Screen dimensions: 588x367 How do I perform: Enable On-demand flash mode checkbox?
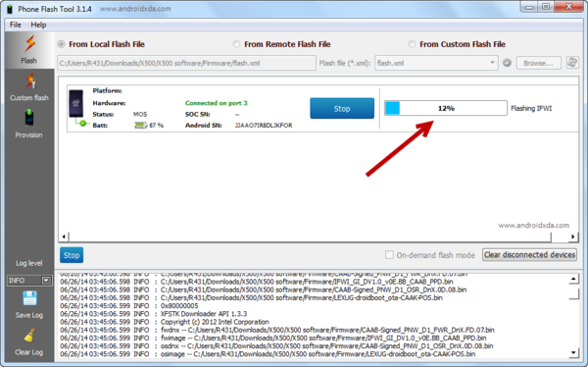click(x=389, y=255)
